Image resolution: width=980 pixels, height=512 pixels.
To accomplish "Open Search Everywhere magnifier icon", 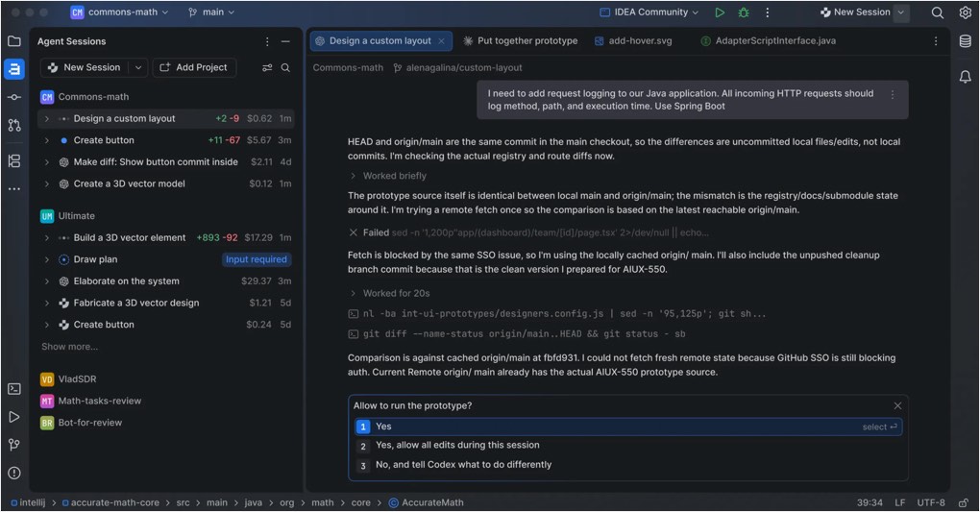I will click(x=937, y=12).
